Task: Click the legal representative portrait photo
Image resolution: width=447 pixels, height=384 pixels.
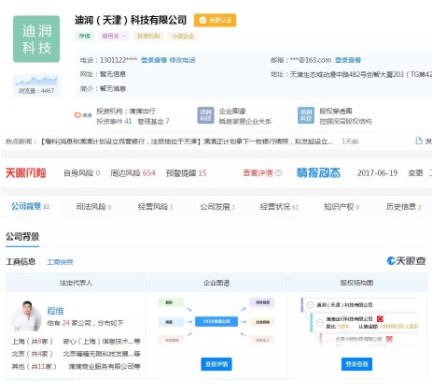Action: click(26, 316)
